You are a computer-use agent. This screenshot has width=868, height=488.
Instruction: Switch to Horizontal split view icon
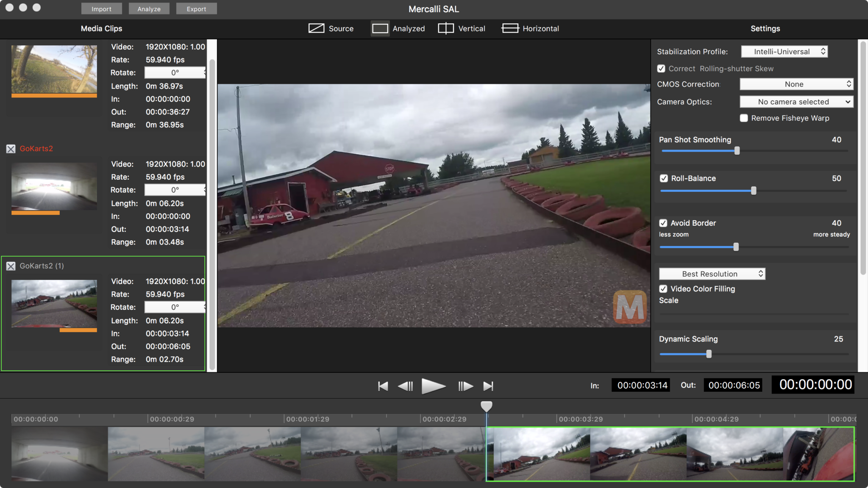(x=510, y=28)
